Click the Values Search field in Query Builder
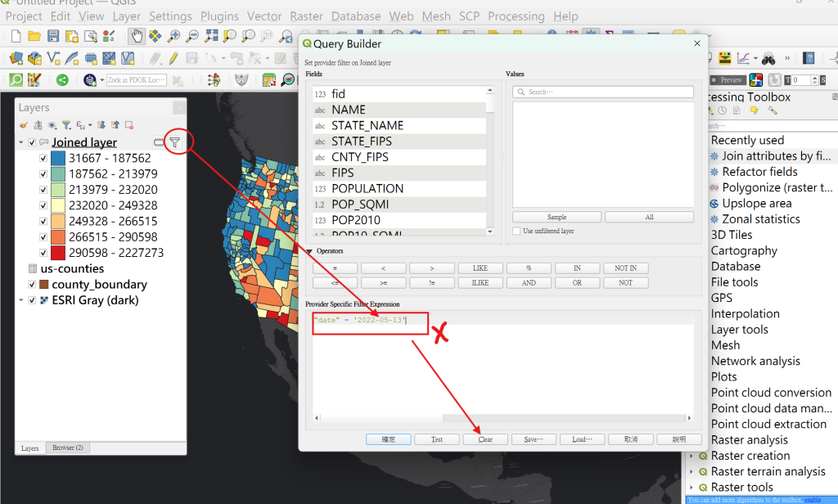Image resolution: width=838 pixels, height=504 pixels. click(603, 92)
